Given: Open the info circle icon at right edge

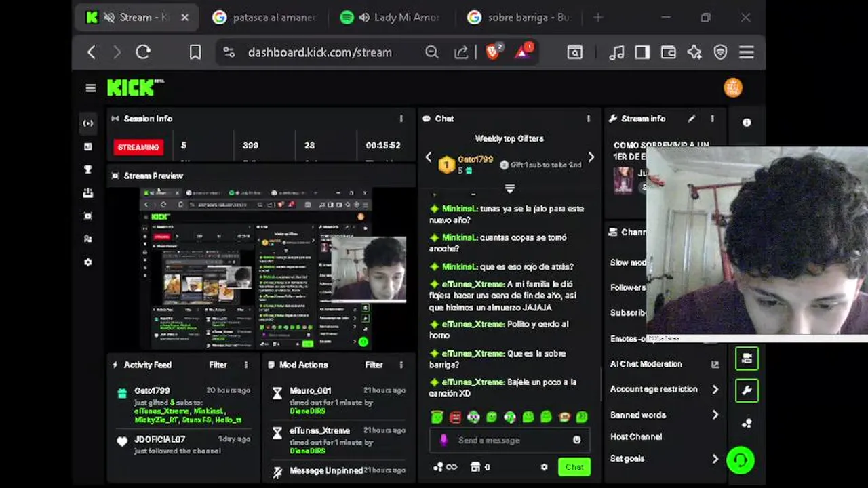Looking at the screenshot, I should pyautogui.click(x=747, y=123).
